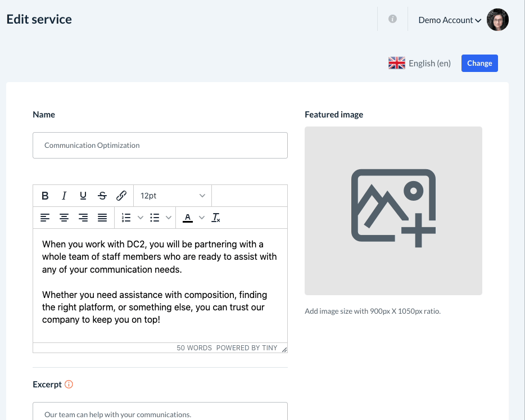
Task: Expand the bullet list style options
Action: point(169,218)
